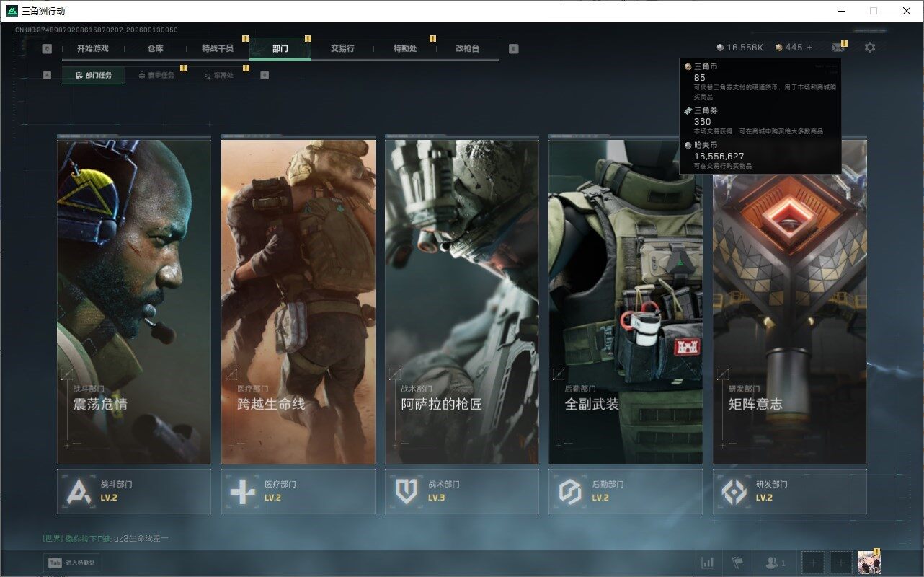This screenshot has height=577, width=924.
Task: Open the statistics bar chart icon
Action: (x=708, y=563)
